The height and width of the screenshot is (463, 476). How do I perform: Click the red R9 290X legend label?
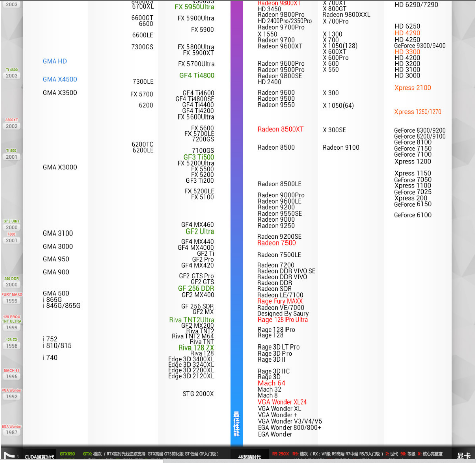(x=280, y=454)
